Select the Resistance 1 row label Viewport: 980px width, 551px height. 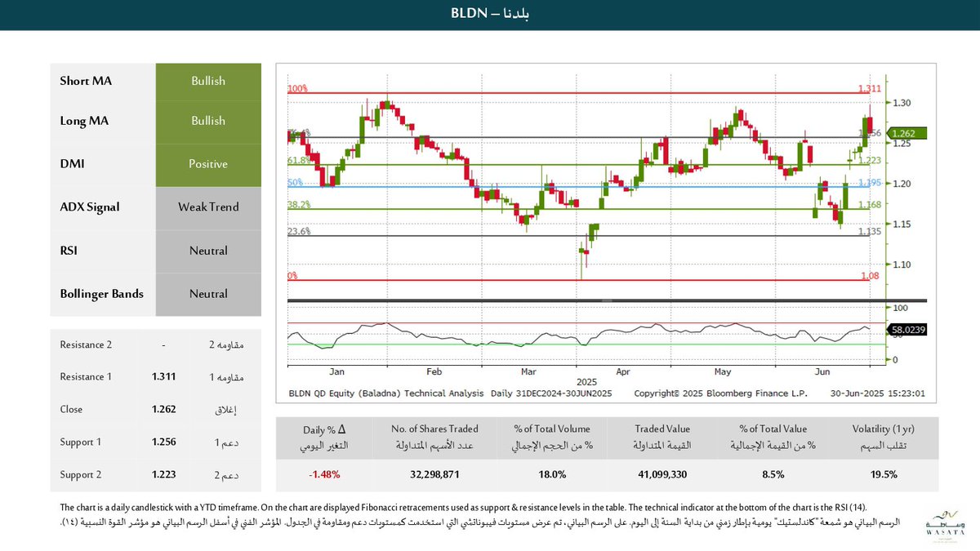[x=86, y=377]
